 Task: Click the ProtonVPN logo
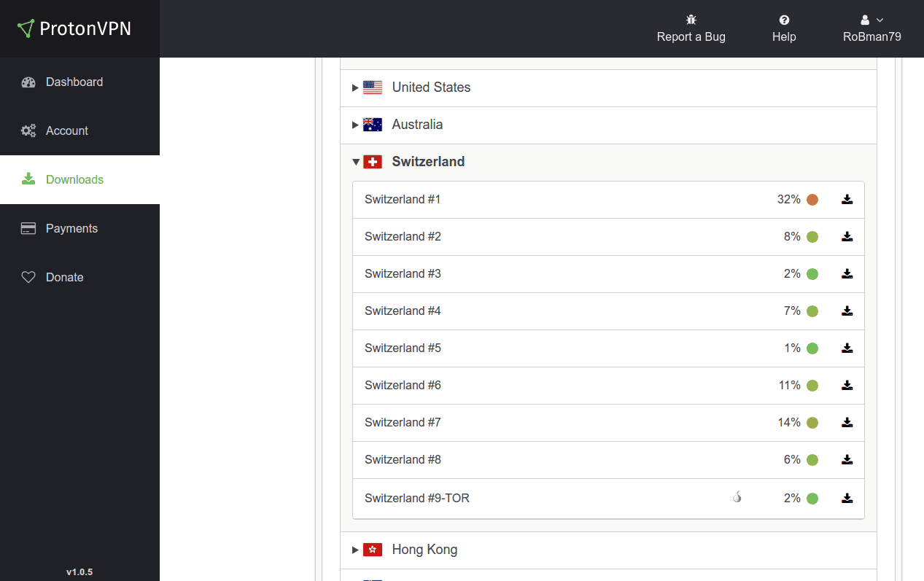(x=74, y=28)
